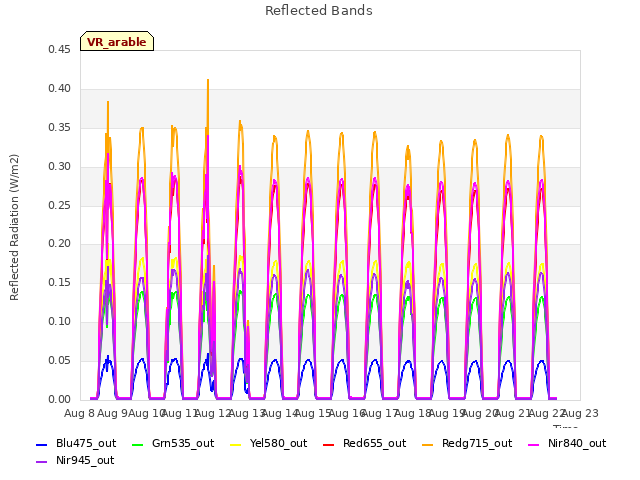The width and height of the screenshot is (640, 480).
Task: Click the Yel580_out legend entry
Action: click(x=268, y=443)
